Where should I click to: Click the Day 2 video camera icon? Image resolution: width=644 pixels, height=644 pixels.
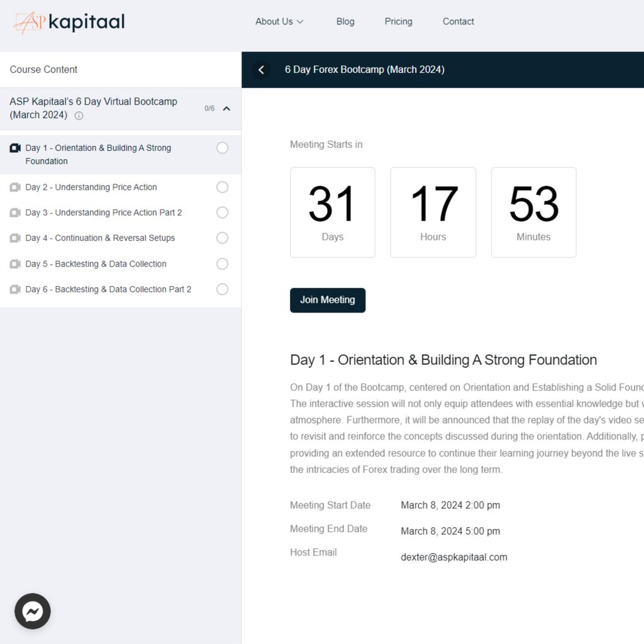pos(15,187)
